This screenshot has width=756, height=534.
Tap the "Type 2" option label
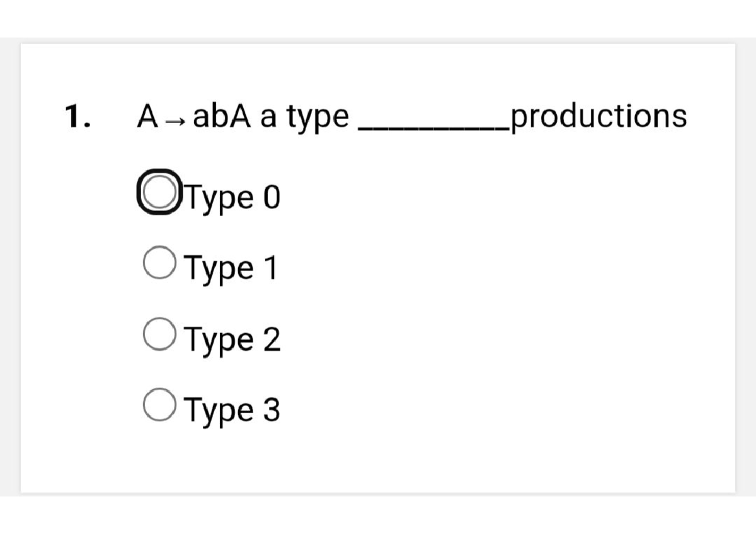[x=234, y=340]
